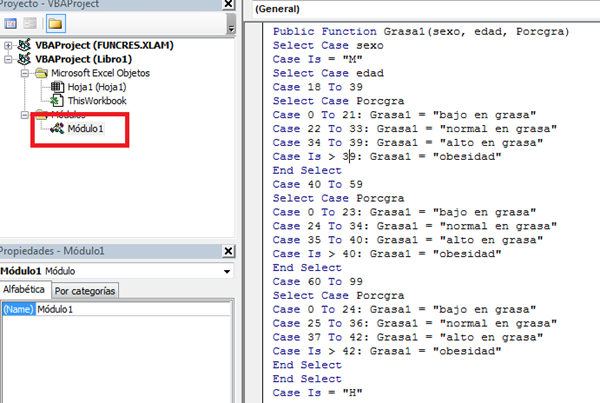
Task: Click the line Case 35 To 40
Action: (x=408, y=240)
